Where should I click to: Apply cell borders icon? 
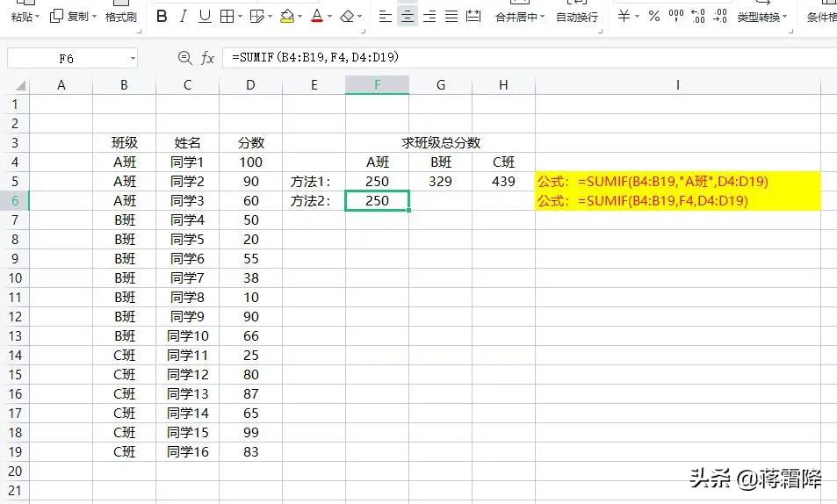(x=227, y=17)
